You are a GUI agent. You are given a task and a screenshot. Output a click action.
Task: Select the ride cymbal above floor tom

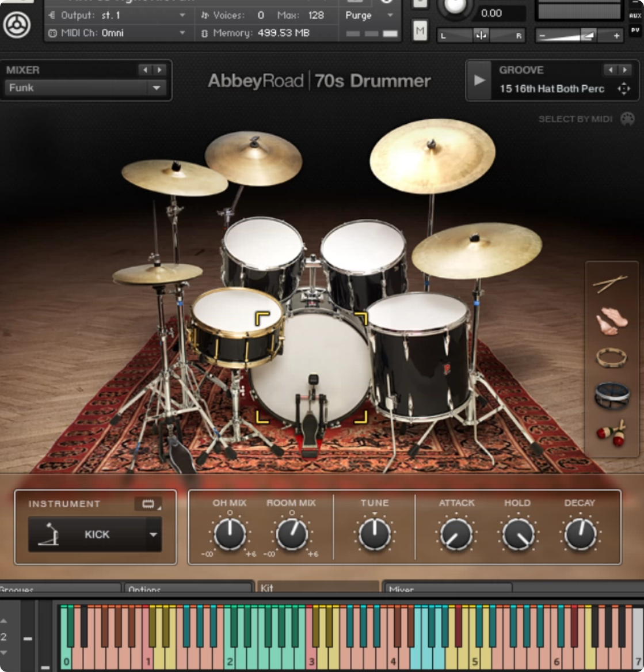(476, 250)
